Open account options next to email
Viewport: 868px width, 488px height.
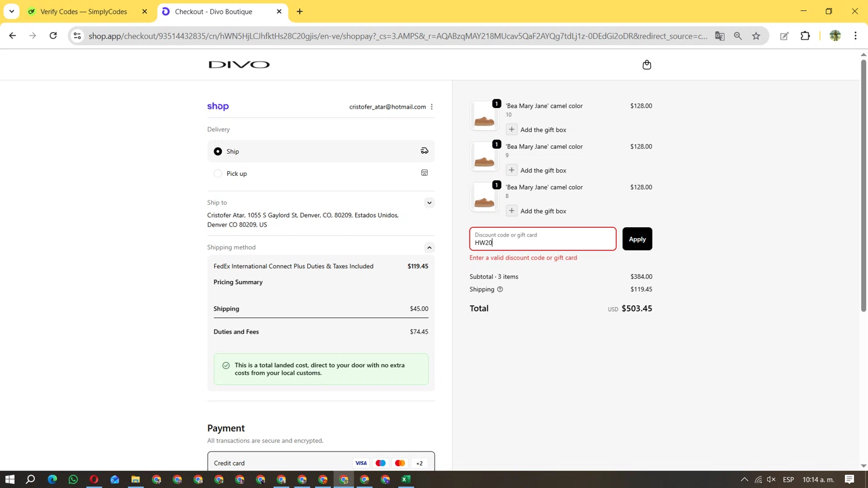(432, 107)
